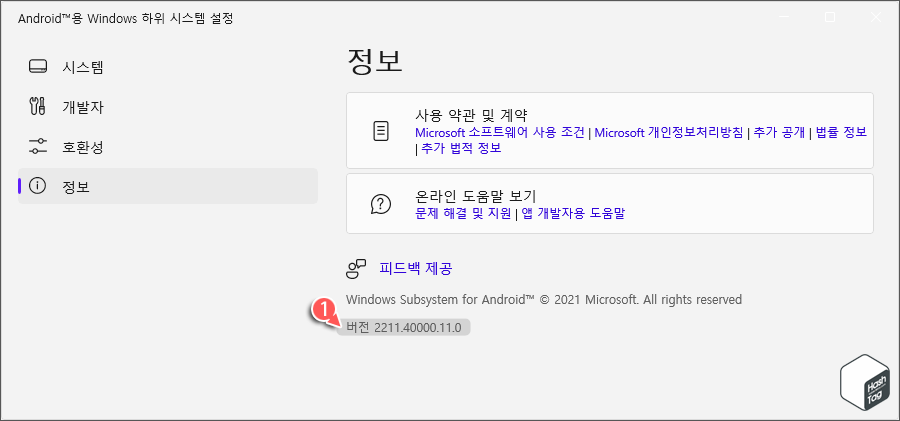
Task: Click the Windows Subsystem for Android copyright text
Action: pyautogui.click(x=544, y=299)
